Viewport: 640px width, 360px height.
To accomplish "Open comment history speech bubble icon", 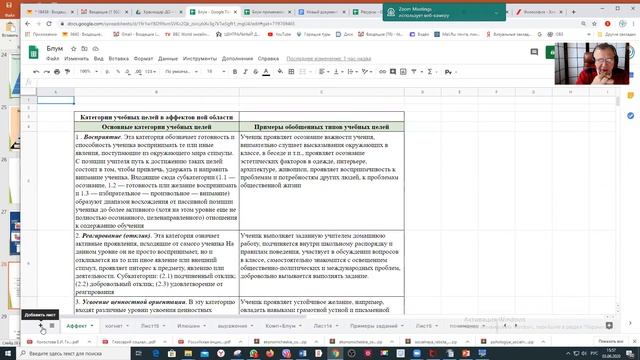I will (x=534, y=52).
